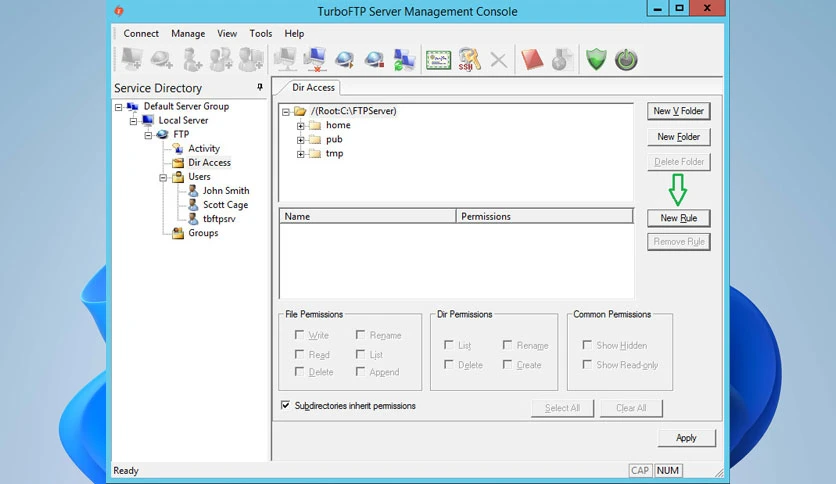The width and height of the screenshot is (836, 484).
Task: Click the Apply button
Action: (686, 438)
